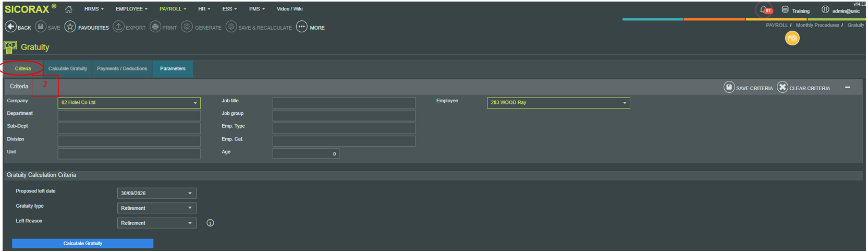Viewport: 868px width, 252px height.
Task: Switch to the Criteria tab
Action: pos(23,68)
